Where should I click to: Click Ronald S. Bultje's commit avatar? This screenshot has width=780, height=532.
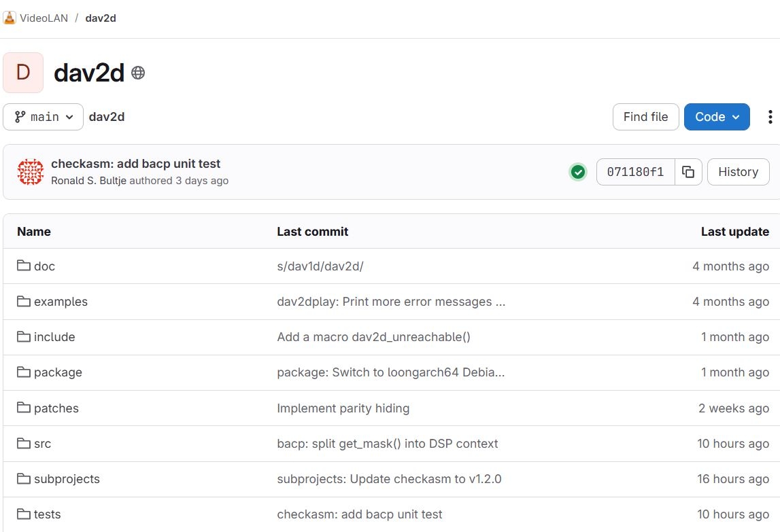click(x=31, y=171)
